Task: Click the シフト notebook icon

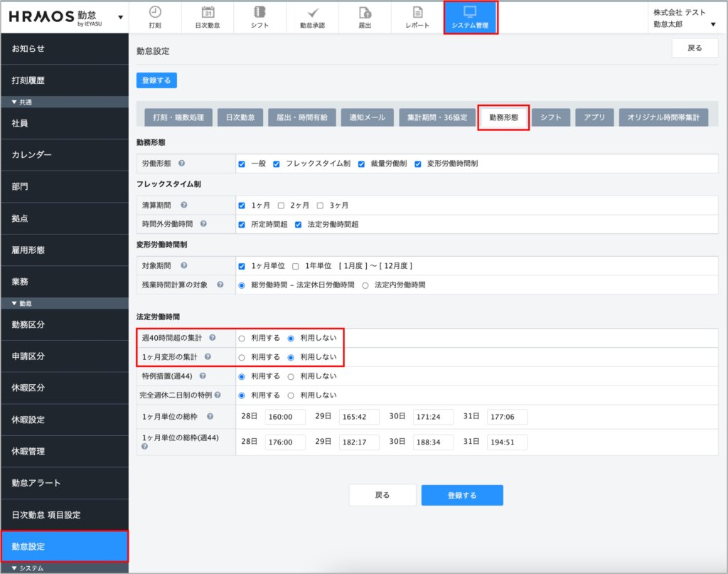Action: pyautogui.click(x=259, y=12)
